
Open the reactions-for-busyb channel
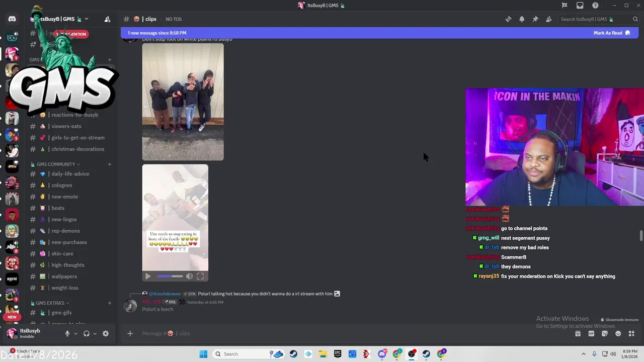pos(70,115)
